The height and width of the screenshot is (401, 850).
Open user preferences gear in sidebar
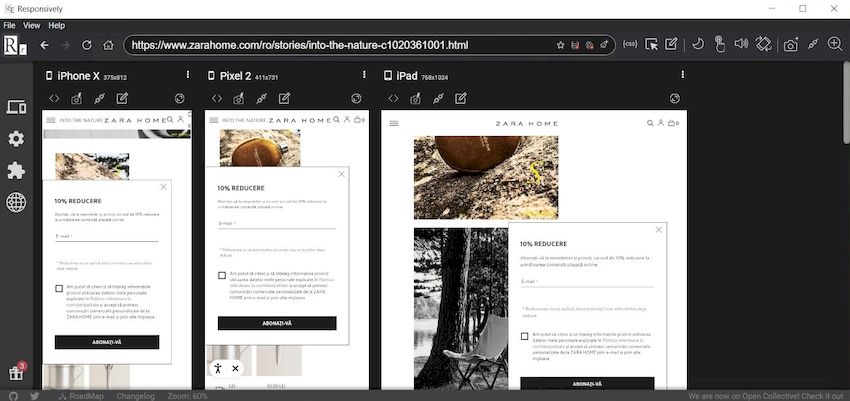pyautogui.click(x=16, y=139)
